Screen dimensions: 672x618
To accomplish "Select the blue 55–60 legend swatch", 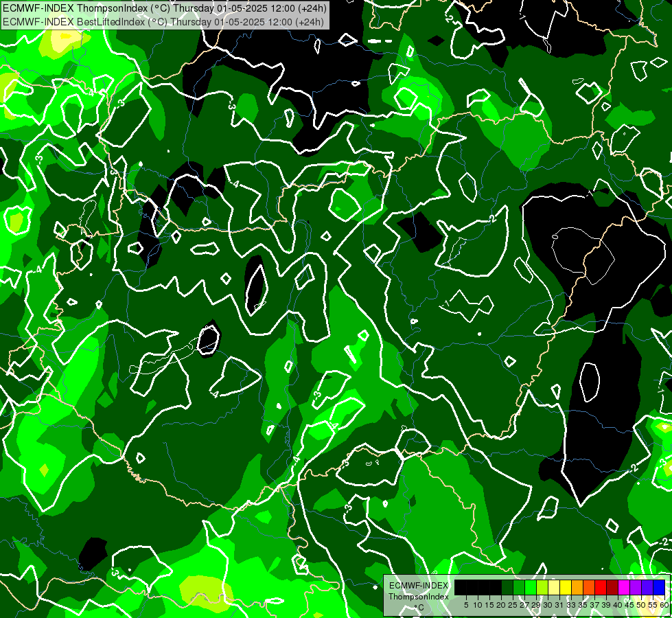I will point(659,587).
